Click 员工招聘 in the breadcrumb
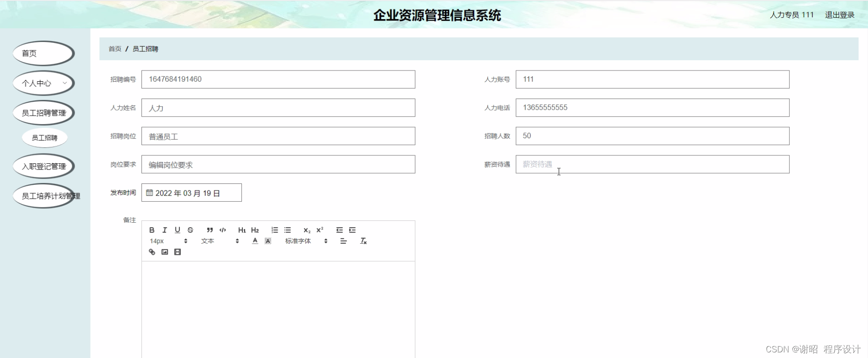The width and height of the screenshot is (868, 358). 145,49
